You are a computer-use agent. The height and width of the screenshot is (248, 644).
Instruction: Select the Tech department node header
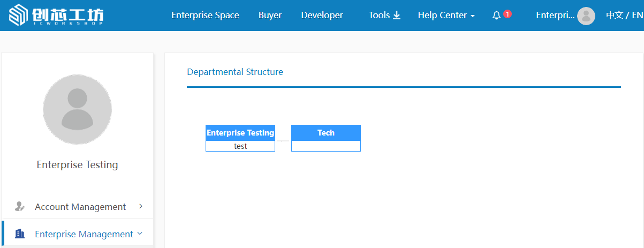pos(325,133)
